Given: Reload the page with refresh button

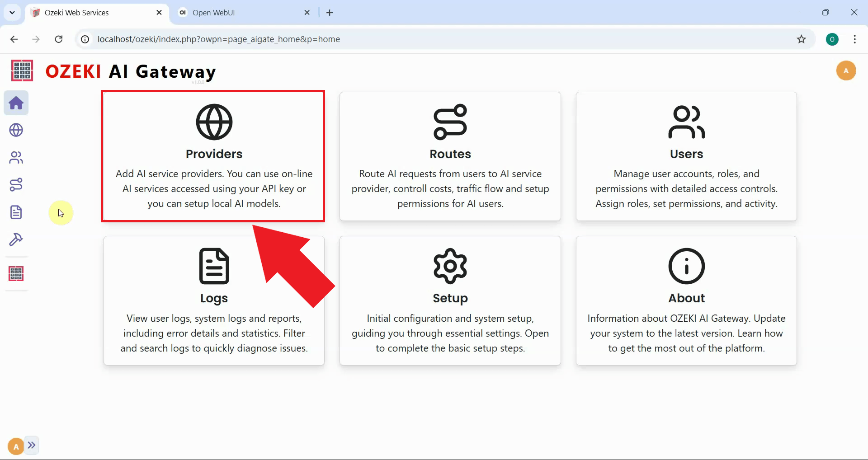Looking at the screenshot, I should [58, 39].
